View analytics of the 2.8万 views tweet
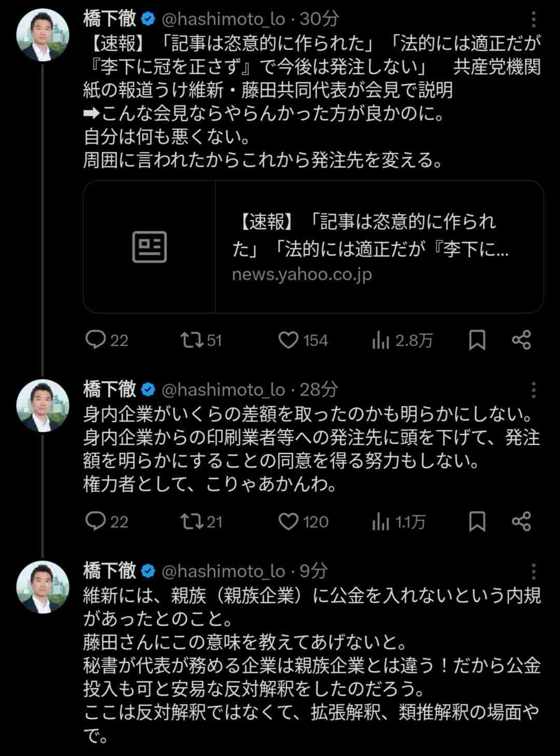Viewport: 560px width, 756px height. tap(381, 340)
